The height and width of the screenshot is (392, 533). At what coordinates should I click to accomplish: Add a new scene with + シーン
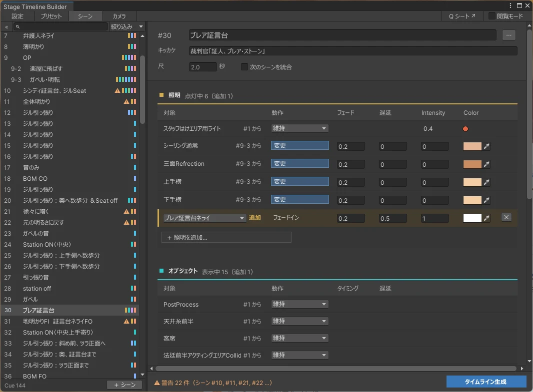click(124, 385)
